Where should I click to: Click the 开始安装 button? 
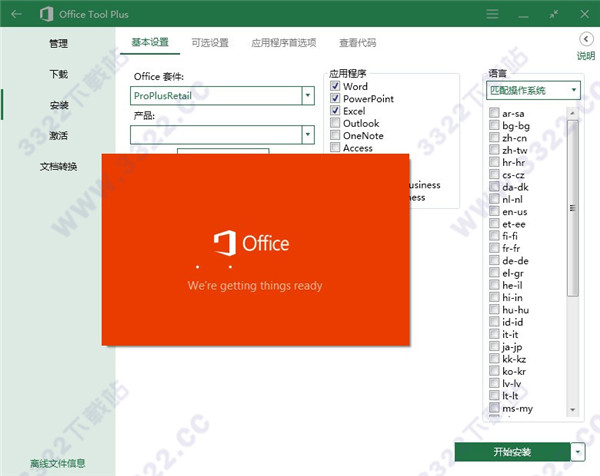coord(512,452)
